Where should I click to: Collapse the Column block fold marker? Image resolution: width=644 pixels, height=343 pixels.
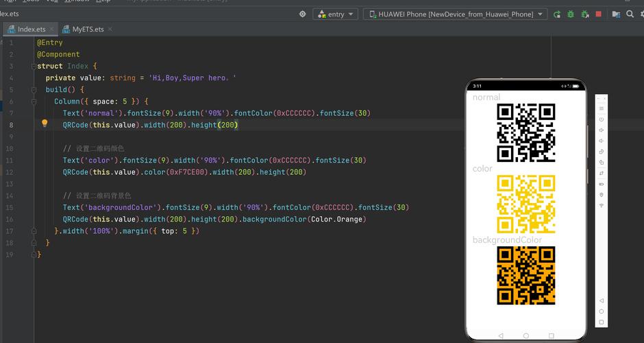pyautogui.click(x=32, y=102)
